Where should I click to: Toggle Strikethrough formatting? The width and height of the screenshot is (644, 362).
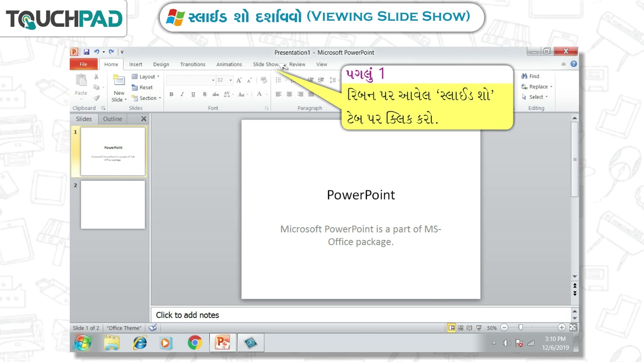click(215, 94)
